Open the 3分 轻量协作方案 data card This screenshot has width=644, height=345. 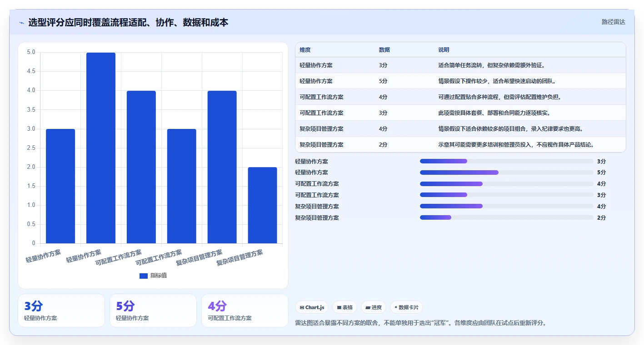coord(61,310)
